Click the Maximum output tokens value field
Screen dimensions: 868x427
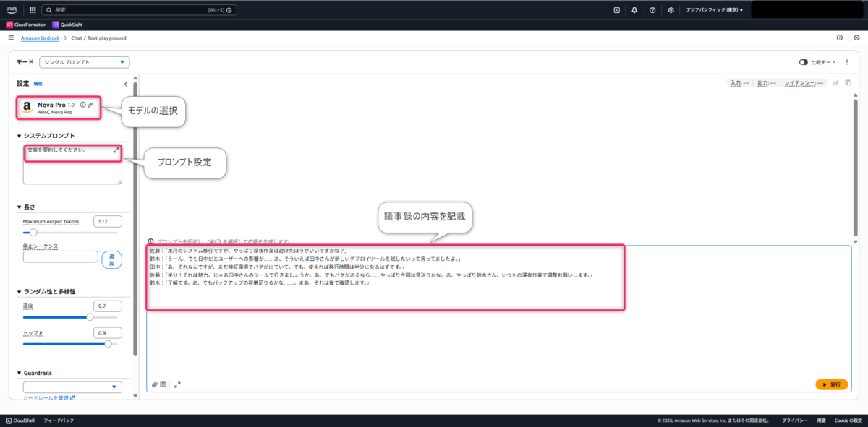pos(107,221)
